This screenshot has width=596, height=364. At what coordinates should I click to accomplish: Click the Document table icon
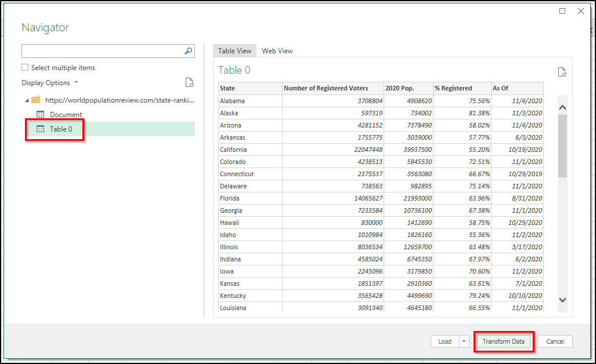point(40,114)
